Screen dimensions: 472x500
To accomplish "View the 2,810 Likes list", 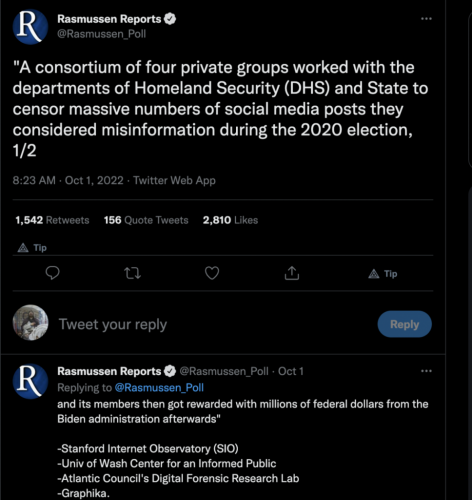I will (230, 220).
